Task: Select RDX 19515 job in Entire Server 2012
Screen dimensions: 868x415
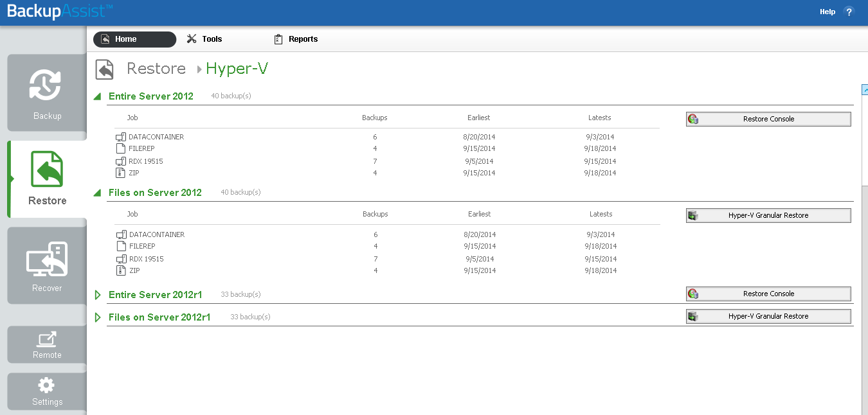Action: [146, 161]
